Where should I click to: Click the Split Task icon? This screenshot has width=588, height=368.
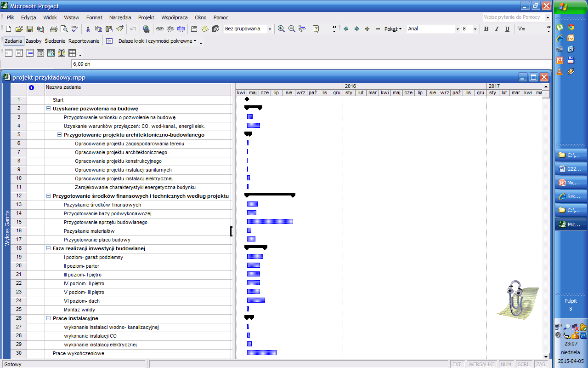coord(181,29)
